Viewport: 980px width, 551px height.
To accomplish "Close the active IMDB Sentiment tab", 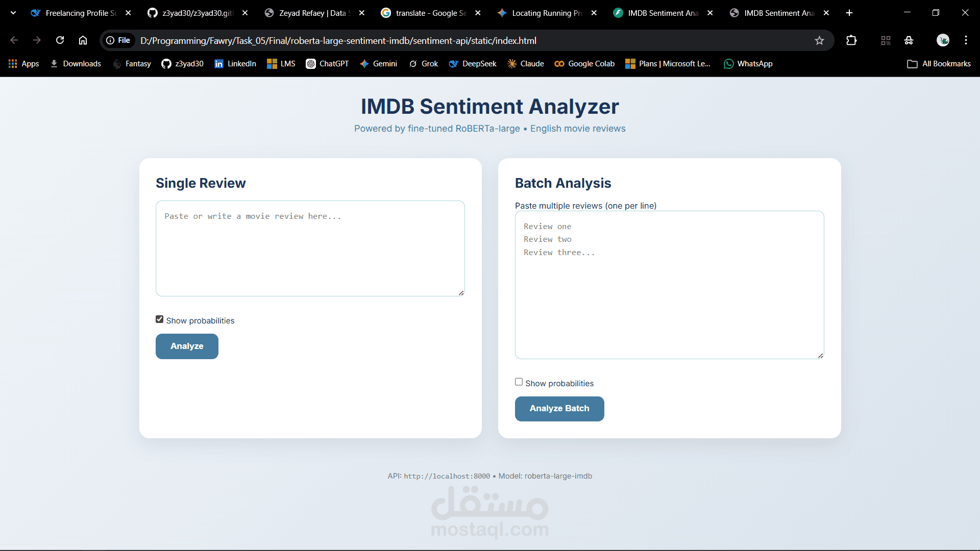I will tap(826, 13).
